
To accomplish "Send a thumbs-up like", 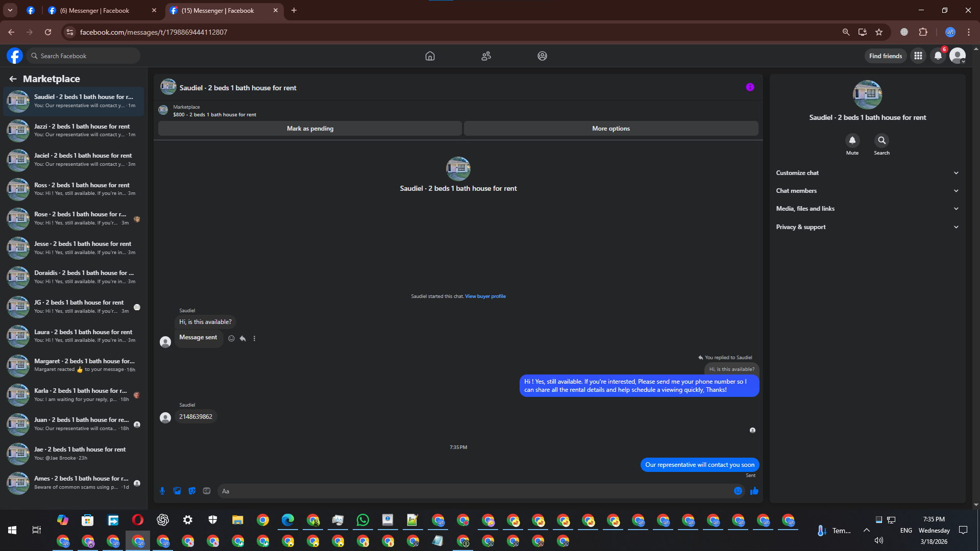I will [754, 491].
